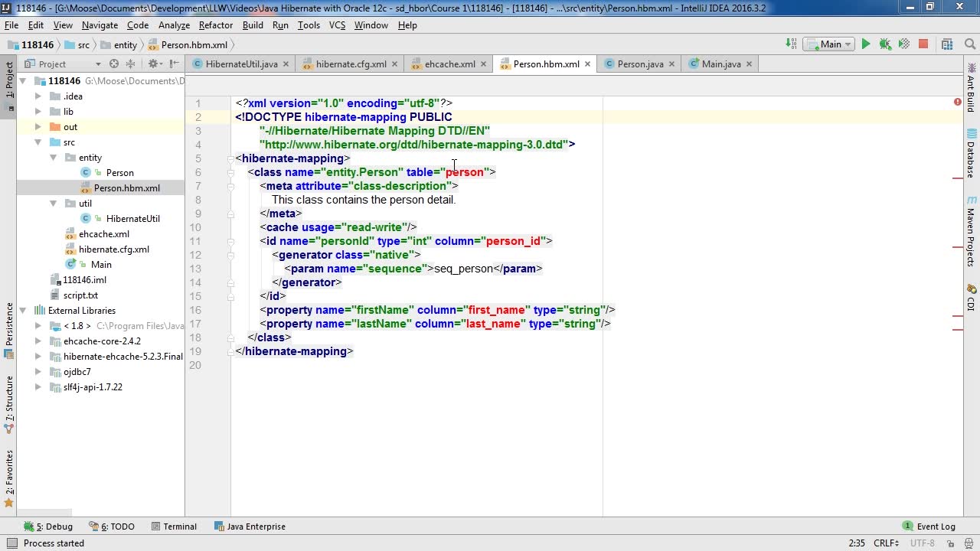Click Scroll from Source target icon
This screenshot has height=551, width=980.
coord(114,64)
